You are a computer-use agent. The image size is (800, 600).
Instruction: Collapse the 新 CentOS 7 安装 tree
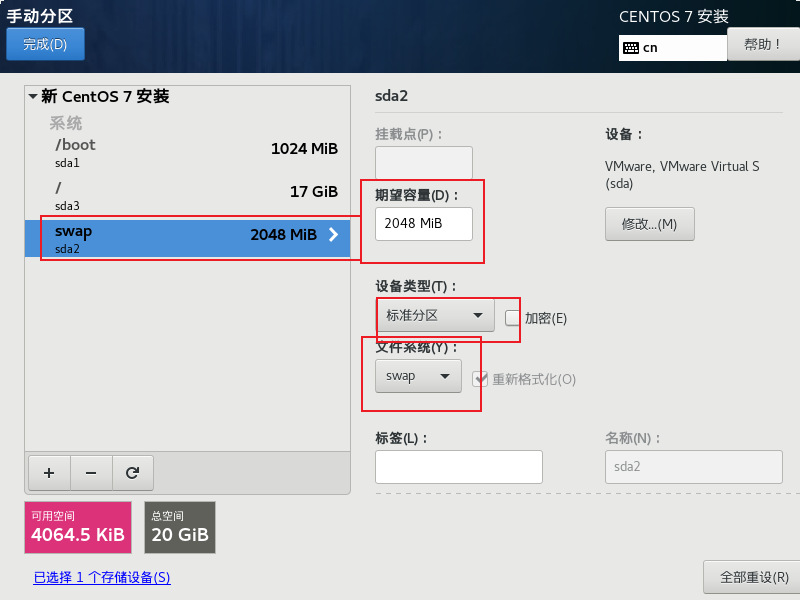point(33,97)
